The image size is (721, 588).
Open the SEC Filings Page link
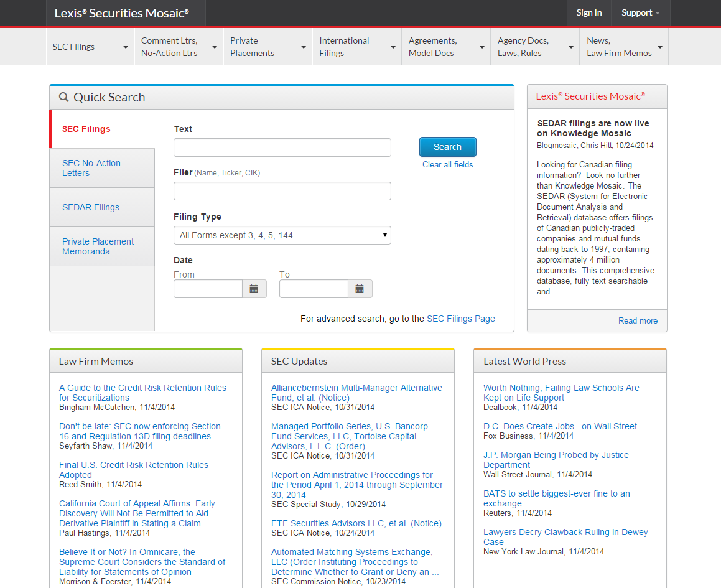point(461,319)
